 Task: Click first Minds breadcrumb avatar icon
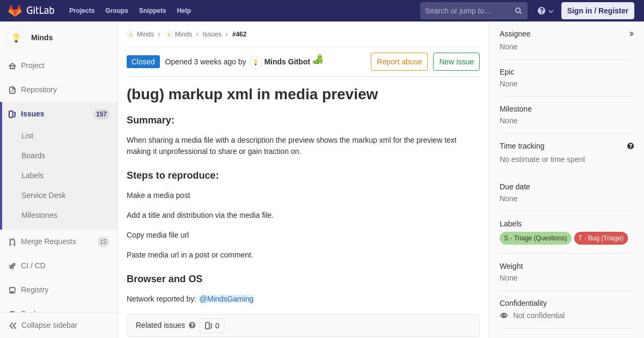(x=130, y=34)
